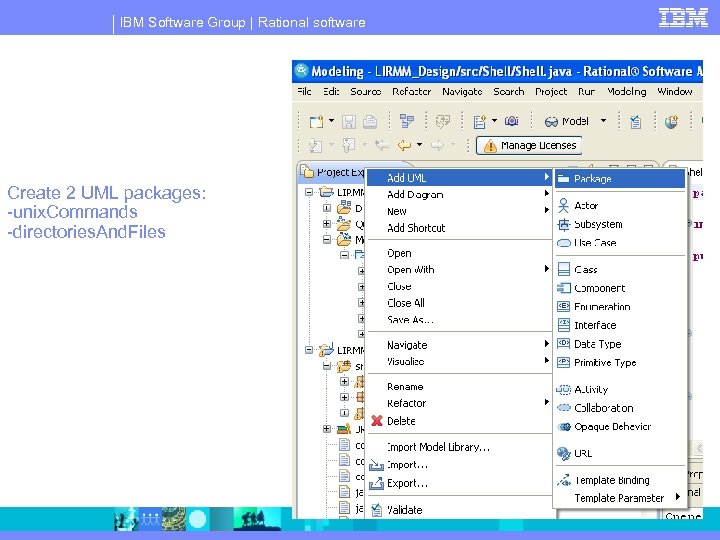Screen dimensions: 720x540
Task: Select the Template Parameter entry
Action: (x=620, y=498)
